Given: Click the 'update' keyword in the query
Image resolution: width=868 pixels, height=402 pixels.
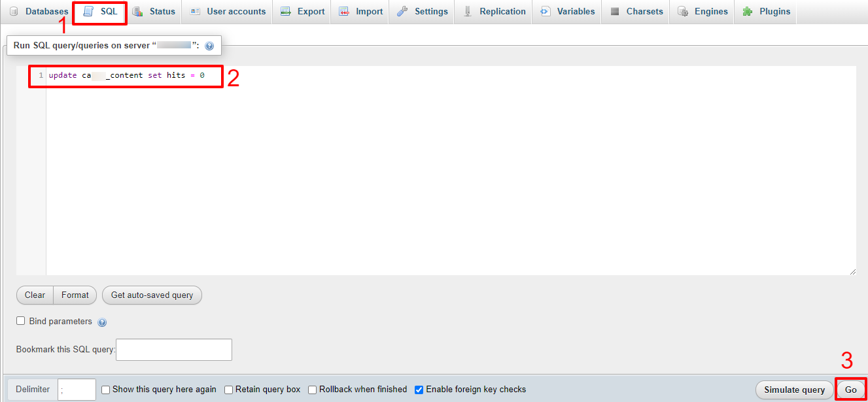Looking at the screenshot, I should coord(63,76).
